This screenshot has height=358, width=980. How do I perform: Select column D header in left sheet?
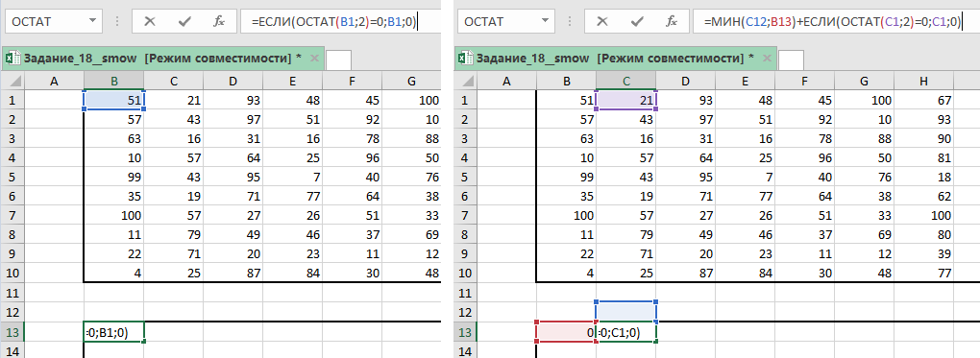(233, 81)
